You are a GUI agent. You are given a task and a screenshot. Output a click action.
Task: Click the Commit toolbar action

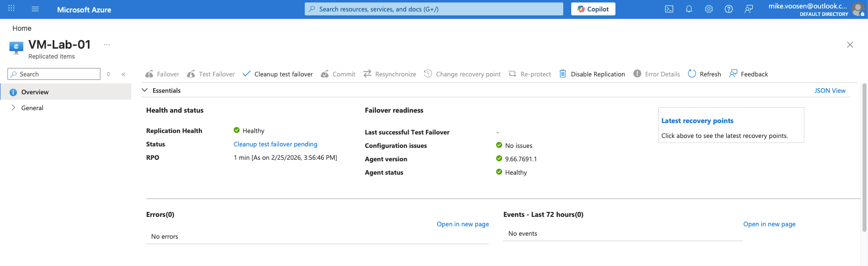pos(338,74)
